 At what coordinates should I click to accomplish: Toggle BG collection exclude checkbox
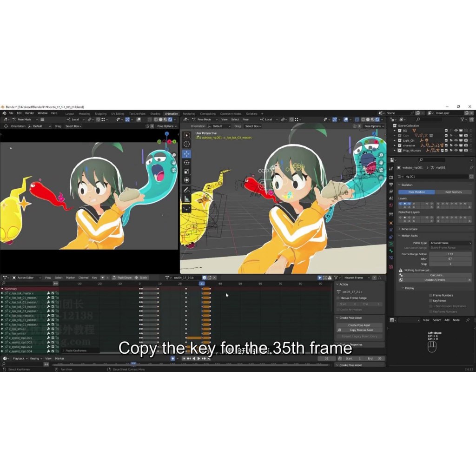coord(446,131)
